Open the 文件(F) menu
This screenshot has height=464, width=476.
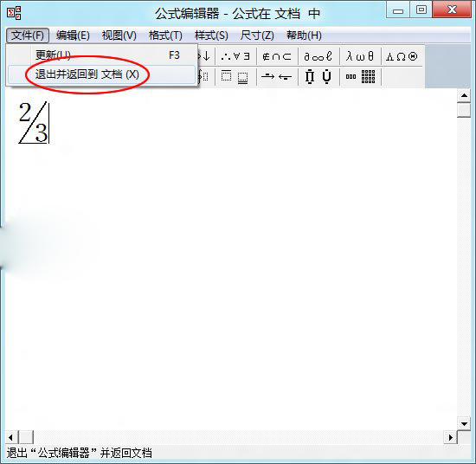tap(28, 35)
